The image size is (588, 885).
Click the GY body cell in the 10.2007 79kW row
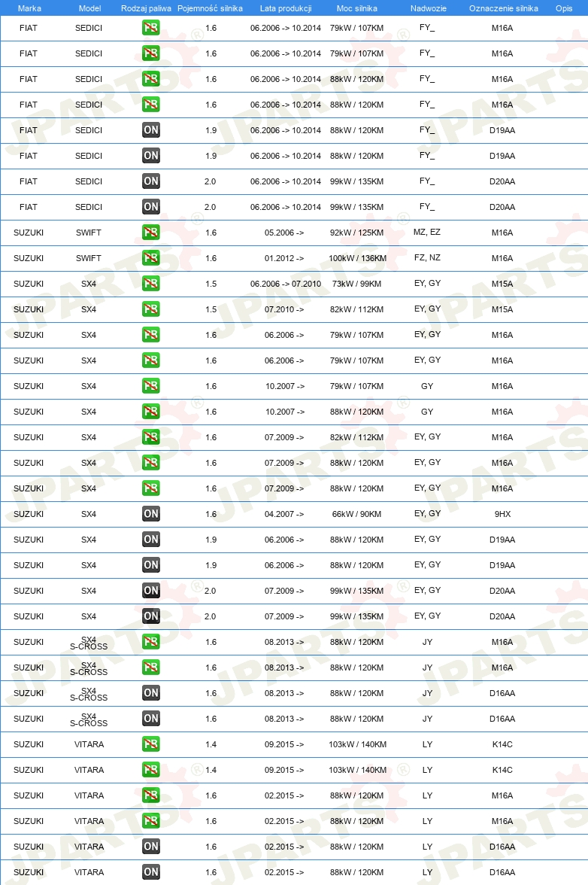pyautogui.click(x=427, y=386)
